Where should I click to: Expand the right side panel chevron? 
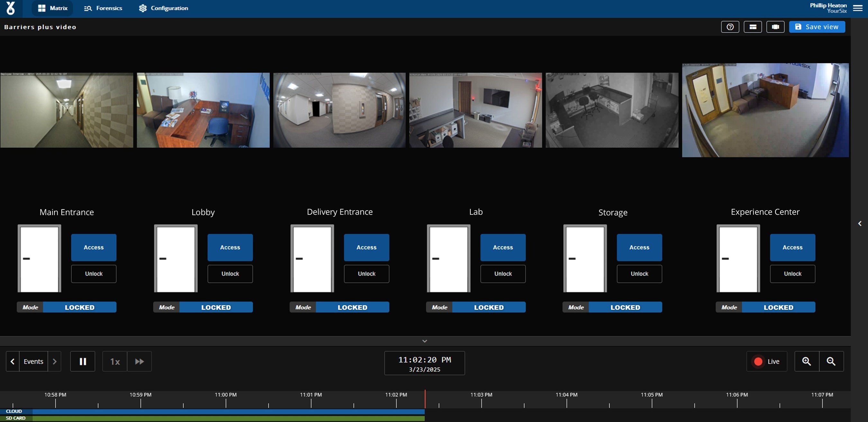[x=860, y=223]
